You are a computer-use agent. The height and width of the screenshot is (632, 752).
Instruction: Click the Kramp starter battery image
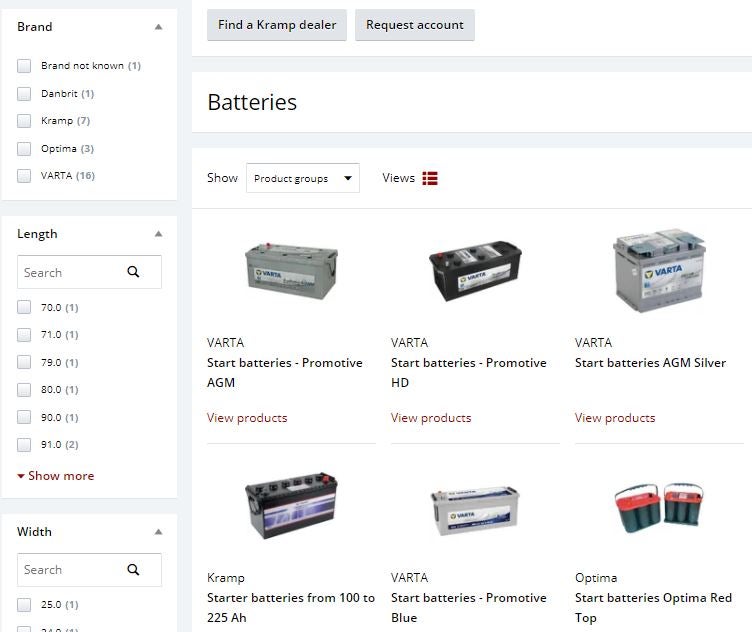291,505
